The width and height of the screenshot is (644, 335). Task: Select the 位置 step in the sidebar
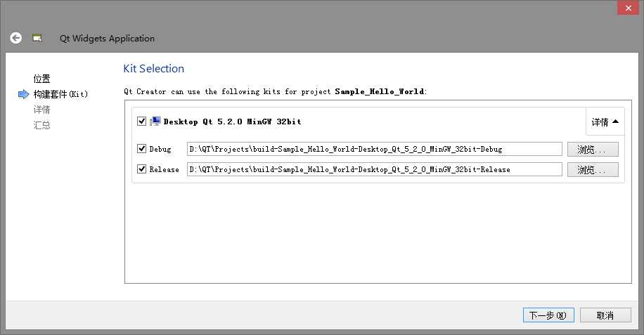tap(42, 79)
